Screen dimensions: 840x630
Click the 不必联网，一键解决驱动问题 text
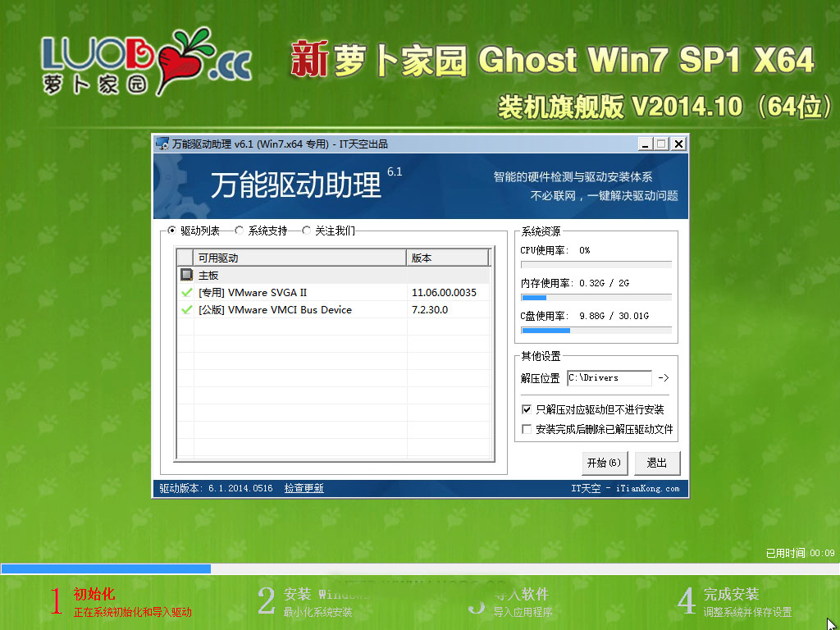click(605, 195)
